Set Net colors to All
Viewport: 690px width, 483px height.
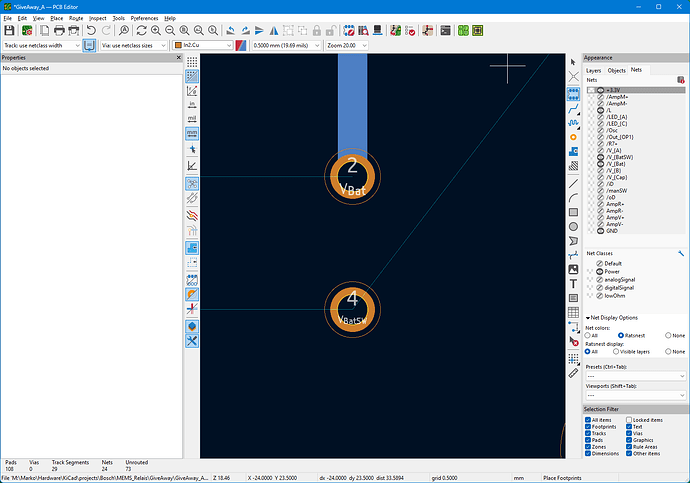[x=587, y=335]
